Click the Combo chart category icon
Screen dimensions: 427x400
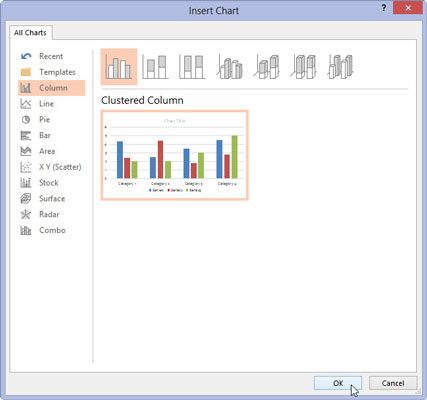26,230
